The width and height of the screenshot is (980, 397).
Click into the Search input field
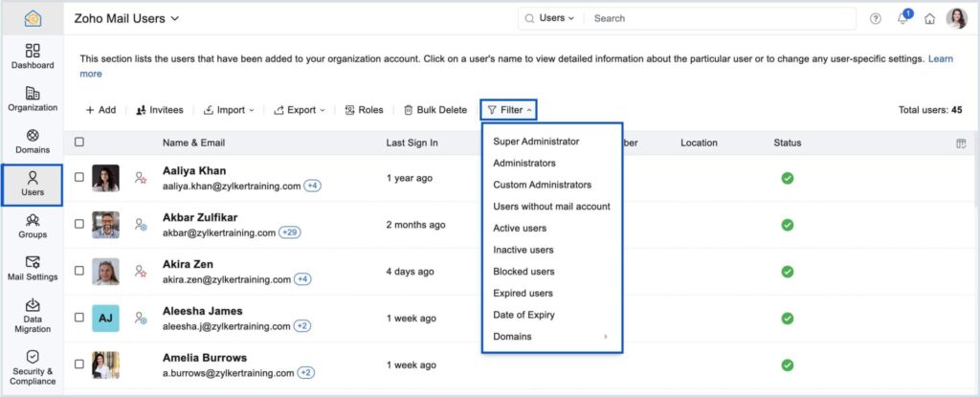pyautogui.click(x=718, y=18)
